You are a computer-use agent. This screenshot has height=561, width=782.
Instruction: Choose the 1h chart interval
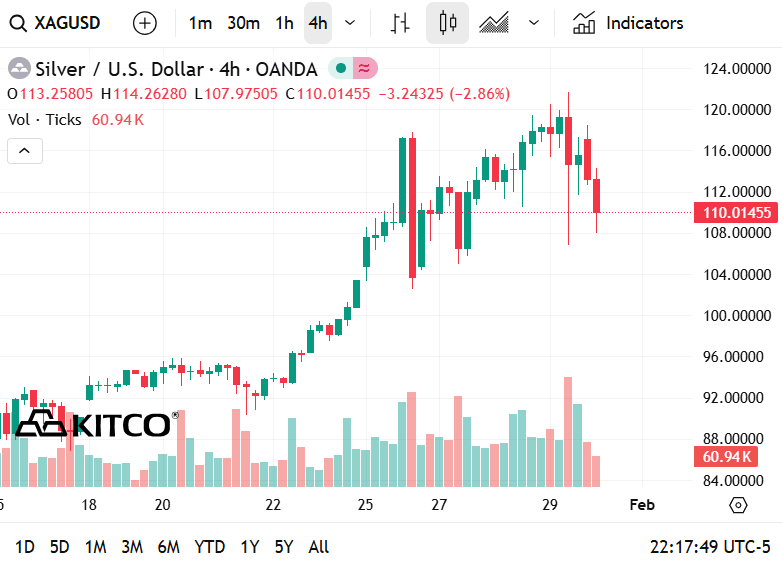[285, 23]
